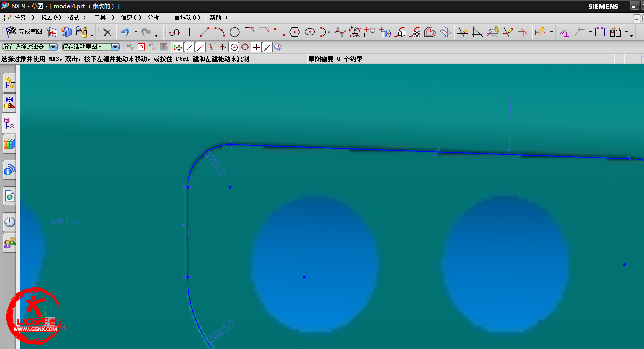Click the Make Symmetric icon
Image resolution: width=644 pixels, height=349 pixels.
tap(600, 32)
